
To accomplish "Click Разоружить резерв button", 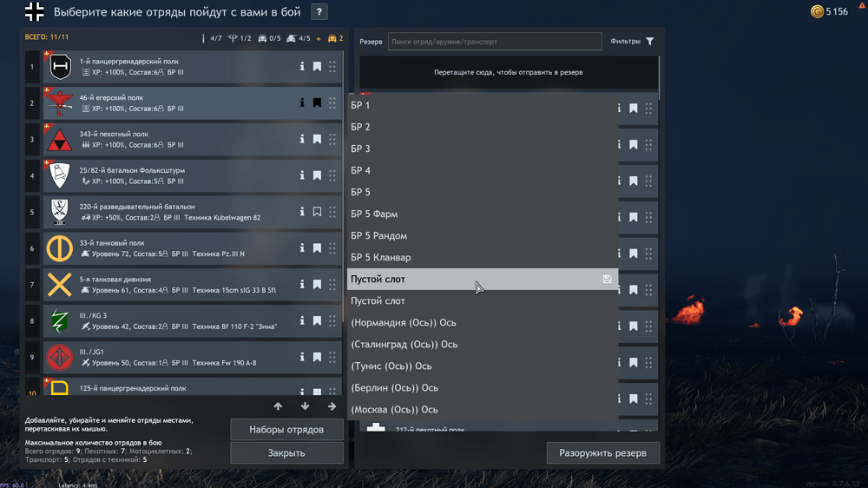I will 603,453.
